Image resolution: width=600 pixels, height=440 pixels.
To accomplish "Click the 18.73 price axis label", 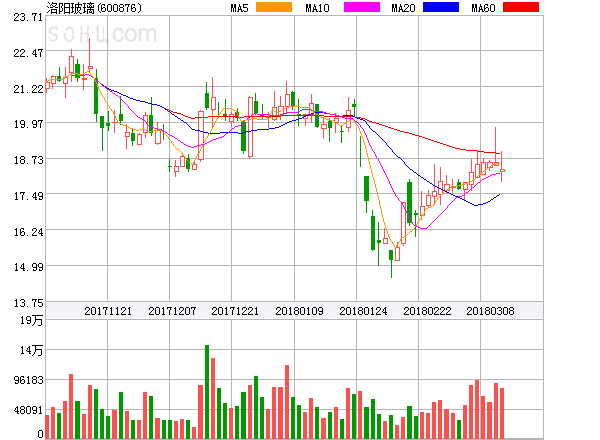I will pos(28,160).
